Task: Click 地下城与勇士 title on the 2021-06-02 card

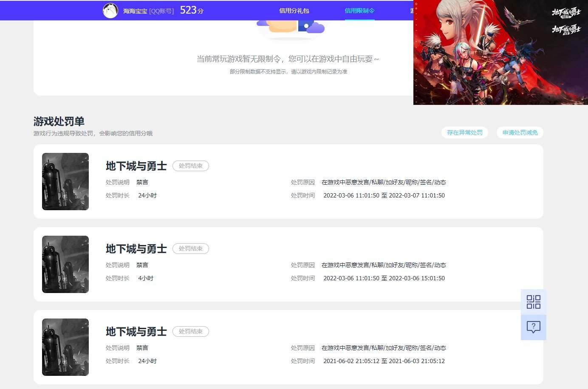Action: point(136,331)
